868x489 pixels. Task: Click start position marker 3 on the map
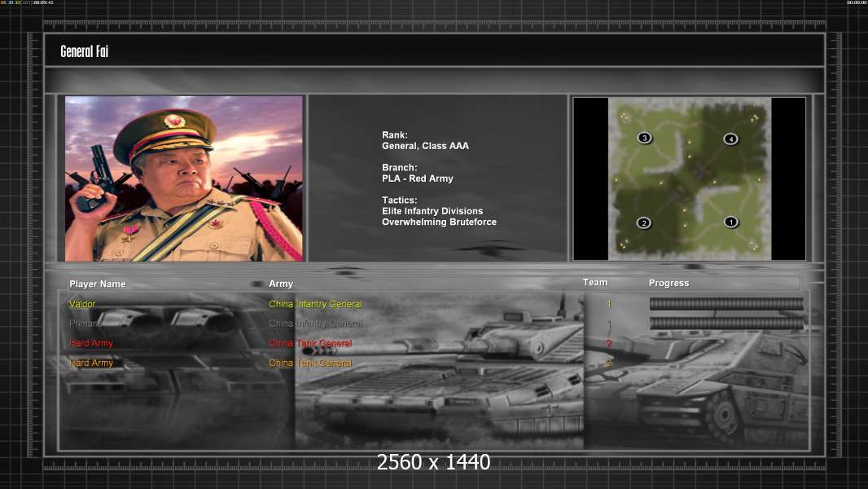click(644, 138)
